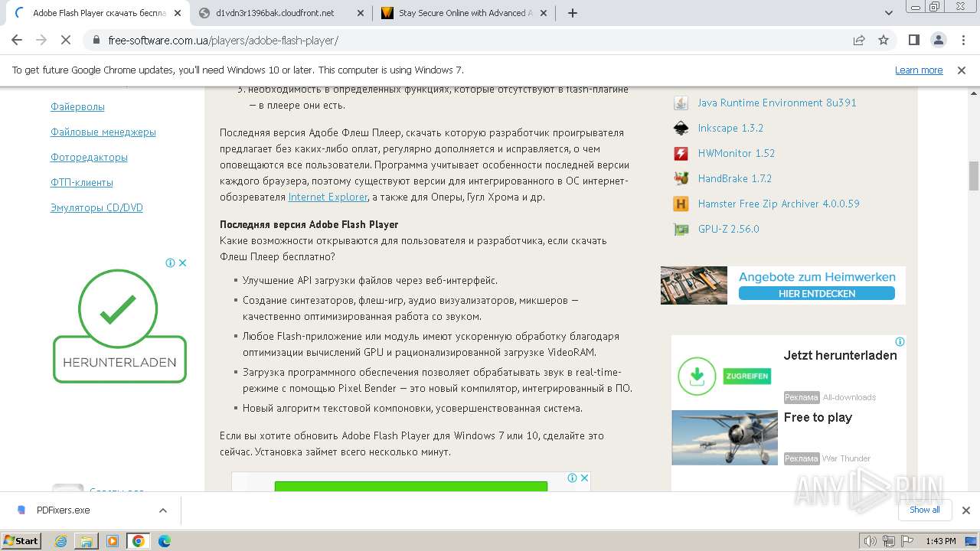Close the HERUNTERLADEN ad with X
This screenshot has width=980, height=551.
[182, 262]
